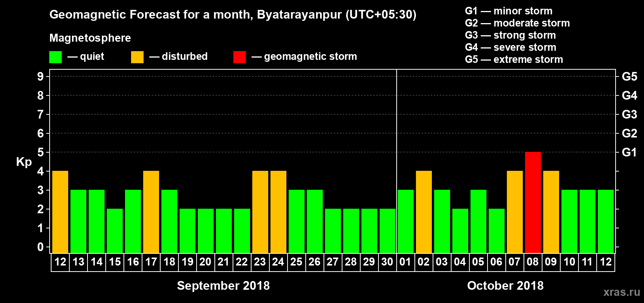
Task: Click the 'October 2018' month label
Action: pyautogui.click(x=505, y=286)
